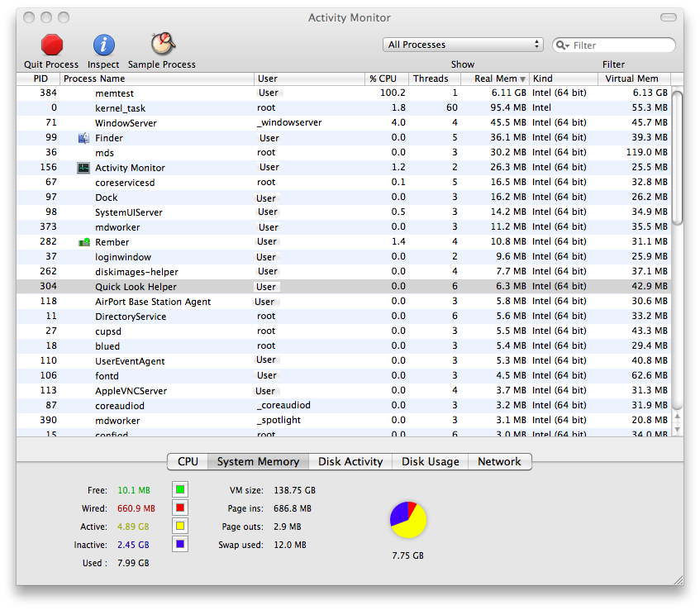Open the Disk Usage tab
This screenshot has width=700, height=610.
pyautogui.click(x=431, y=461)
